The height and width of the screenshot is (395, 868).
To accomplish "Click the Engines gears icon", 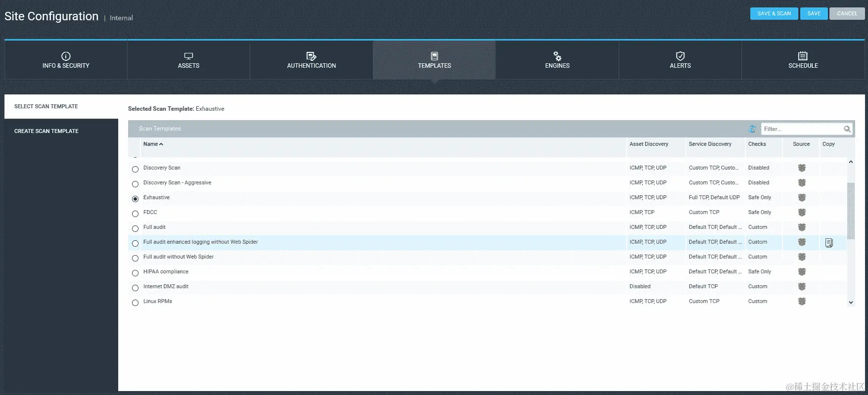I will click(557, 56).
